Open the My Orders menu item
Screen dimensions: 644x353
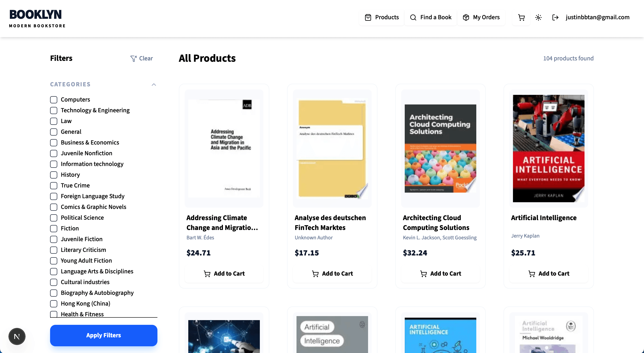tap(481, 17)
